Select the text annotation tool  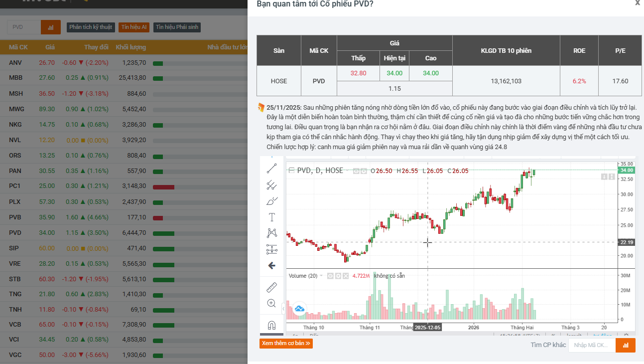(271, 217)
